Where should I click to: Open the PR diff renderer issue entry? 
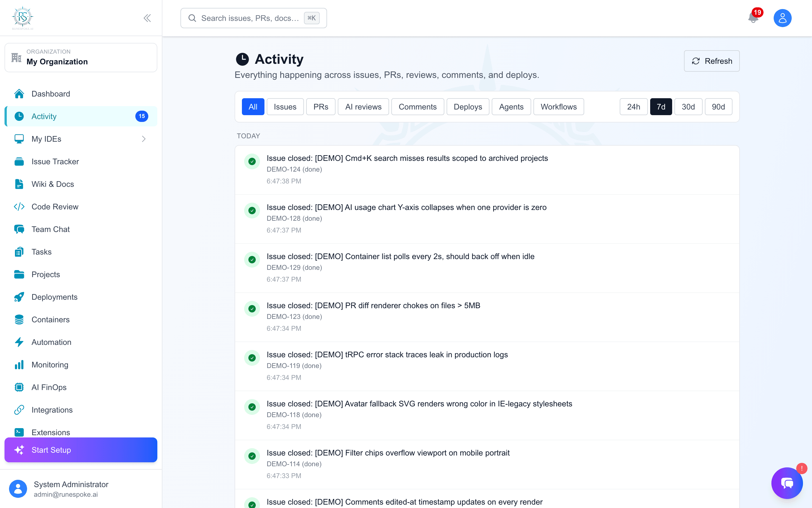click(x=487, y=317)
